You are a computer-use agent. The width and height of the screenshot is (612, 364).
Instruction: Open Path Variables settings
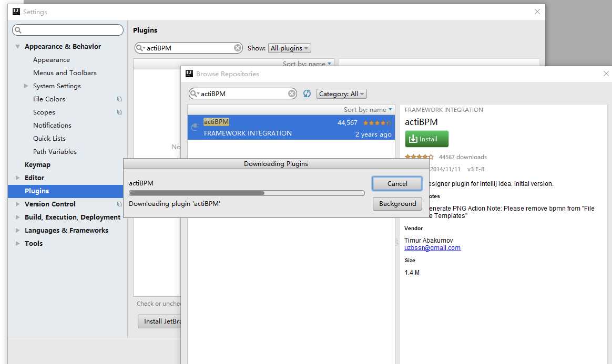click(55, 152)
